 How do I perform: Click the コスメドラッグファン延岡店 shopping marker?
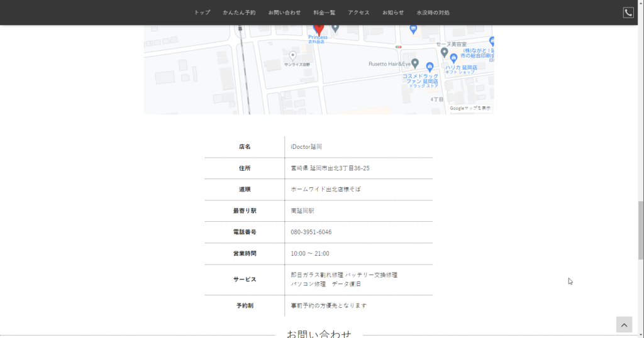click(x=430, y=67)
